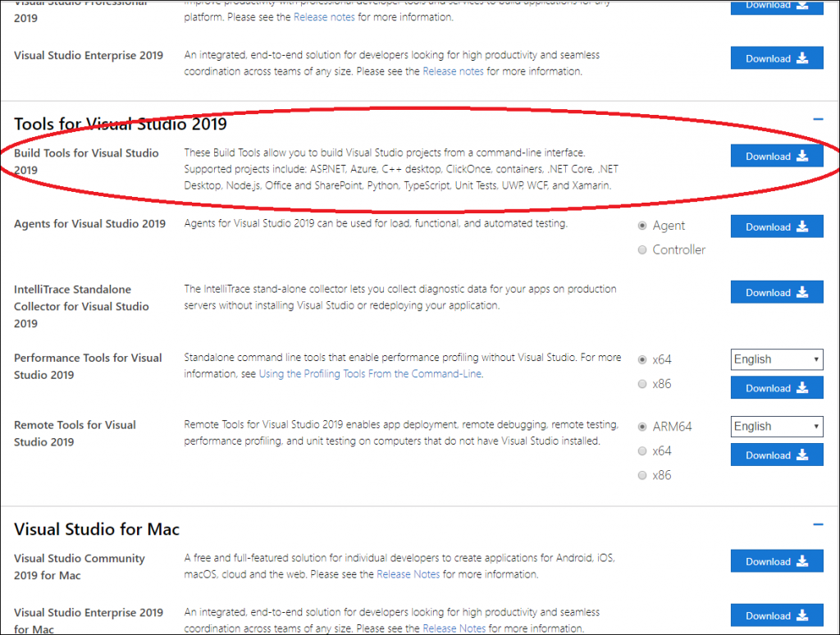Open Performance Tools language dropdown
840x635 pixels.
pos(777,359)
